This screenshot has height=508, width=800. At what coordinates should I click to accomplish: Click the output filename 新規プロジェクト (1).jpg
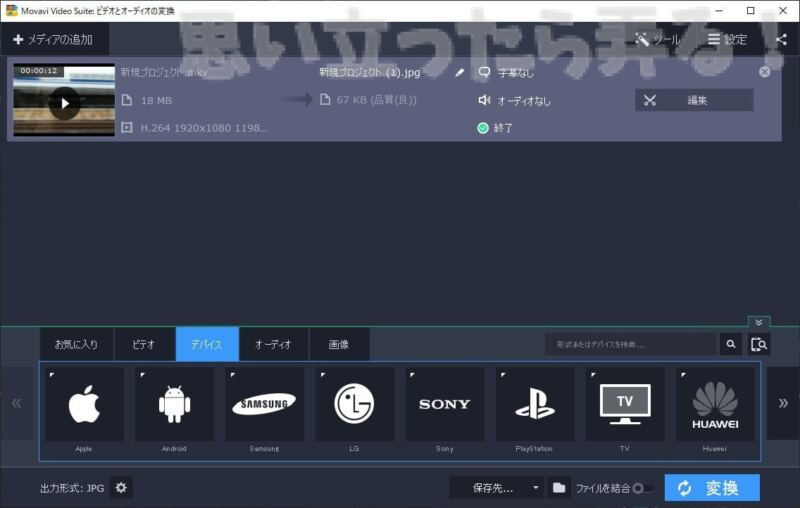tap(369, 72)
